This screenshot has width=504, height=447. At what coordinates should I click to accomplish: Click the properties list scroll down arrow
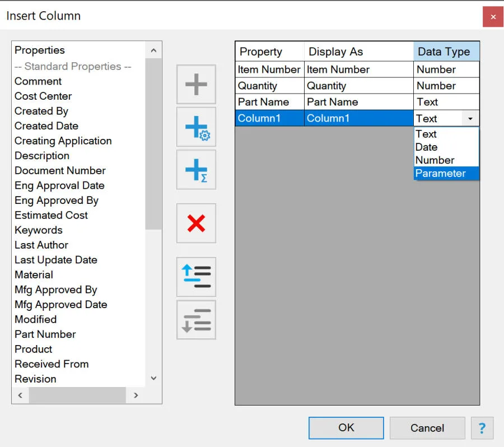(153, 378)
